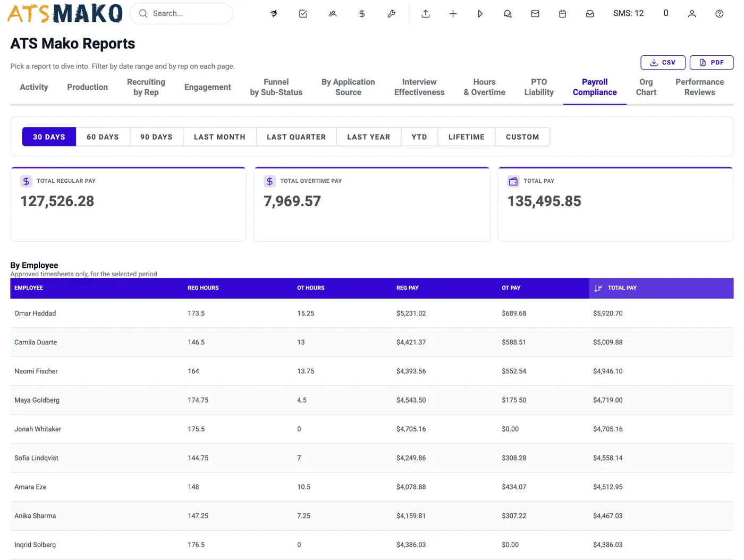Open the chat bubbles icon

click(508, 14)
